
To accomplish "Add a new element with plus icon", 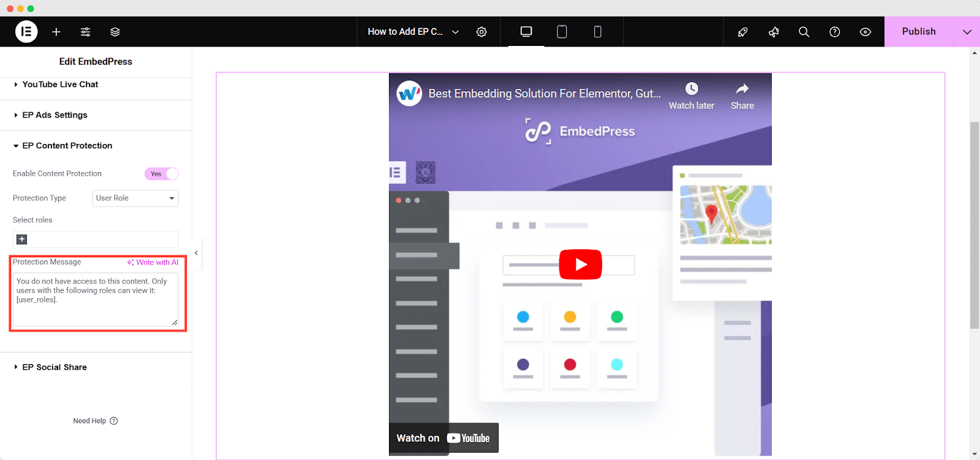I will [56, 32].
